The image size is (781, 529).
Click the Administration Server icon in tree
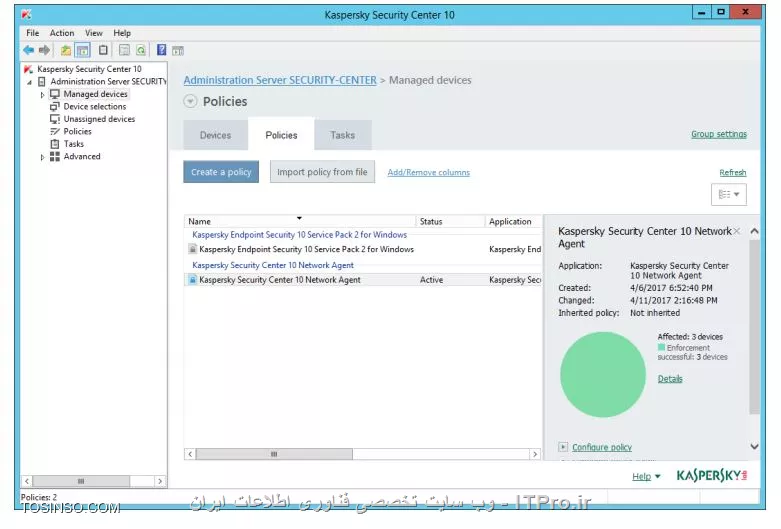pyautogui.click(x=42, y=82)
